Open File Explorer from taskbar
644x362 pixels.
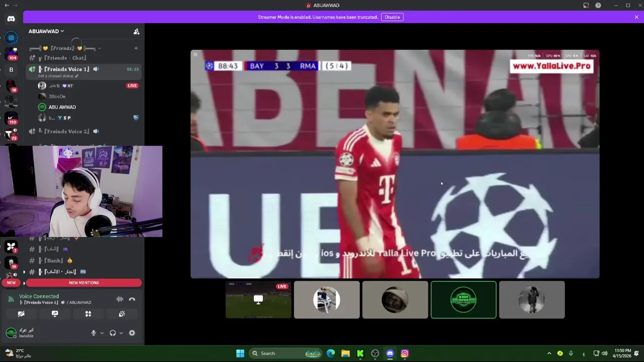click(x=345, y=353)
